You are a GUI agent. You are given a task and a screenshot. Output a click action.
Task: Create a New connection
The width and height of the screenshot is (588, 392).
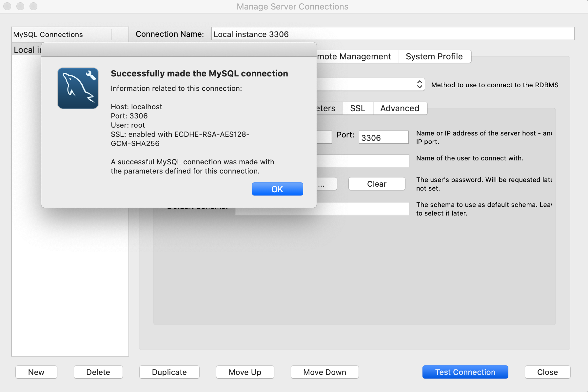coord(36,372)
